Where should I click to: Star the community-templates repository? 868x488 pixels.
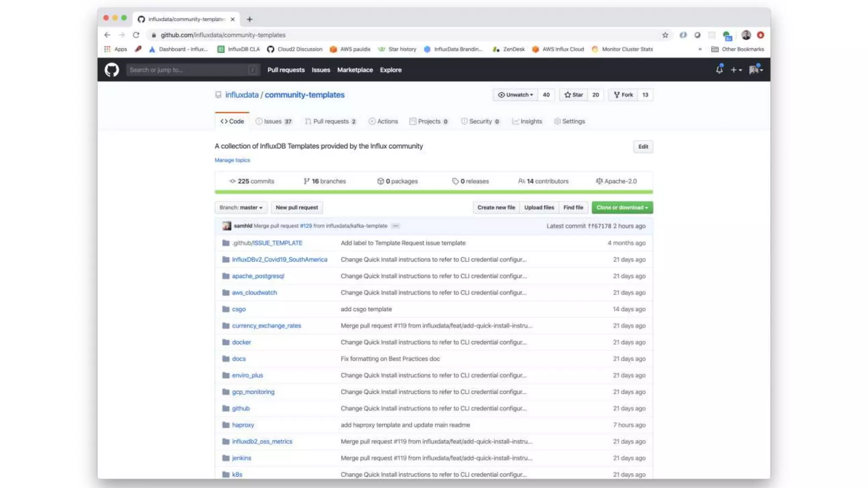[x=574, y=95]
